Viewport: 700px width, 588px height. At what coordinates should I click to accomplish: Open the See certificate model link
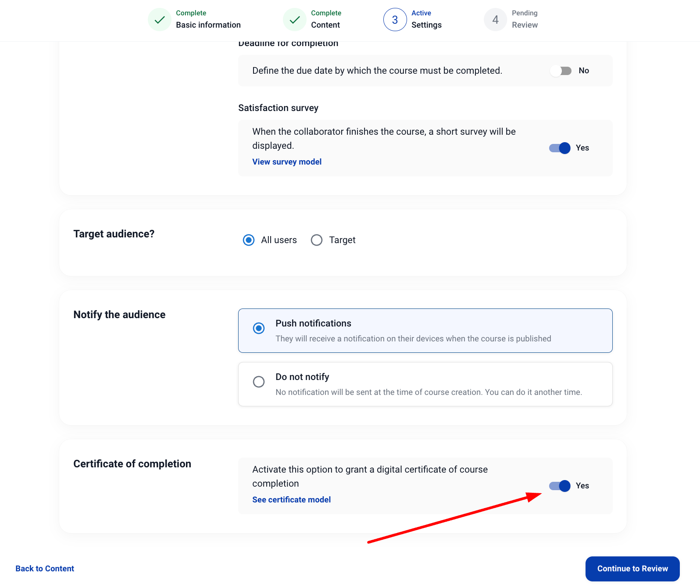click(291, 500)
